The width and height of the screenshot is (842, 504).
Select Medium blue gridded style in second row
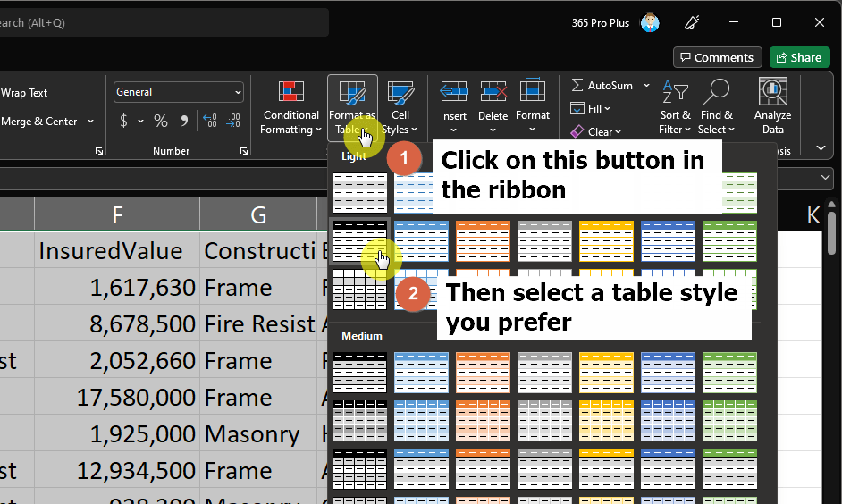[x=422, y=421]
